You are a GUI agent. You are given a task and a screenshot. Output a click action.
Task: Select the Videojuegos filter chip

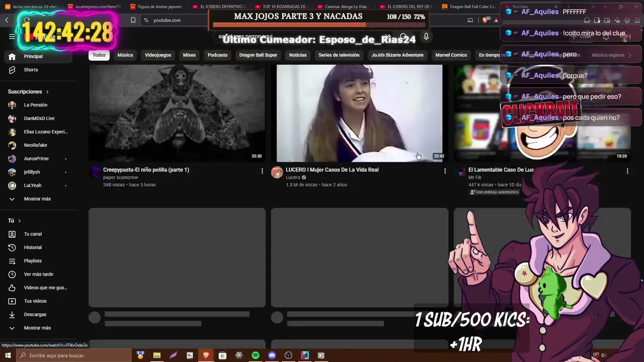158,55
